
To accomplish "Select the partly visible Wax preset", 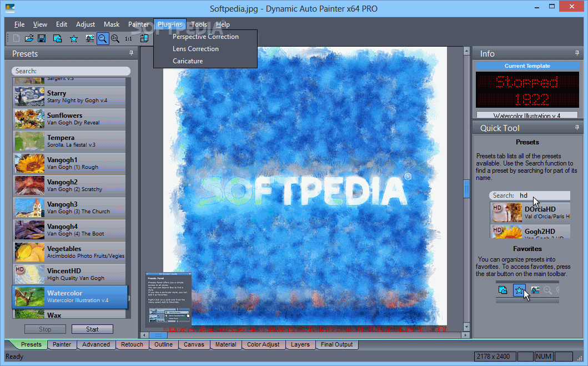I will [x=69, y=314].
